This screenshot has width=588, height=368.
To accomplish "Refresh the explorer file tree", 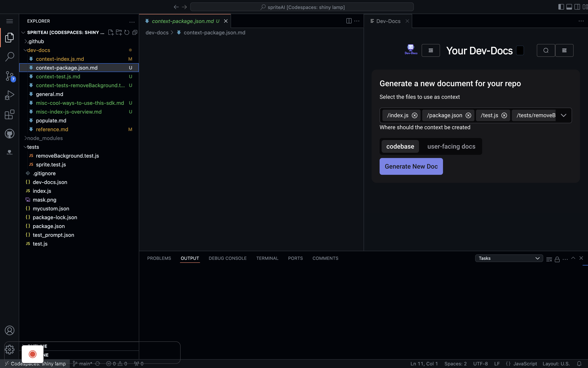I will 127,32.
